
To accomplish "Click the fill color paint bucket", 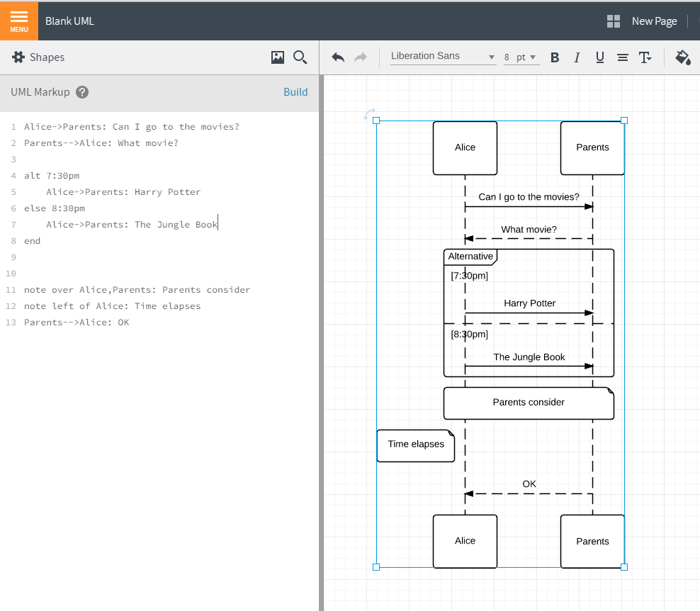I will [x=683, y=57].
